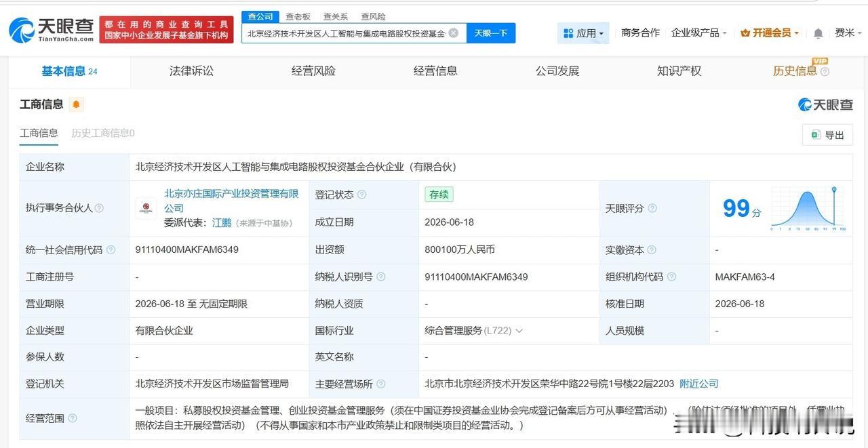
Task: Click the help icon next to 实缴资本
Action: 652,250
